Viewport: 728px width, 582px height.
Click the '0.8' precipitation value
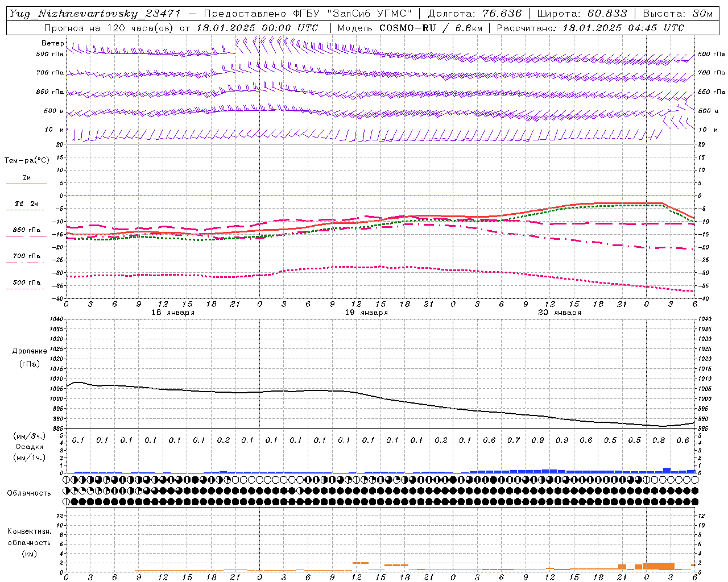pyautogui.click(x=659, y=440)
